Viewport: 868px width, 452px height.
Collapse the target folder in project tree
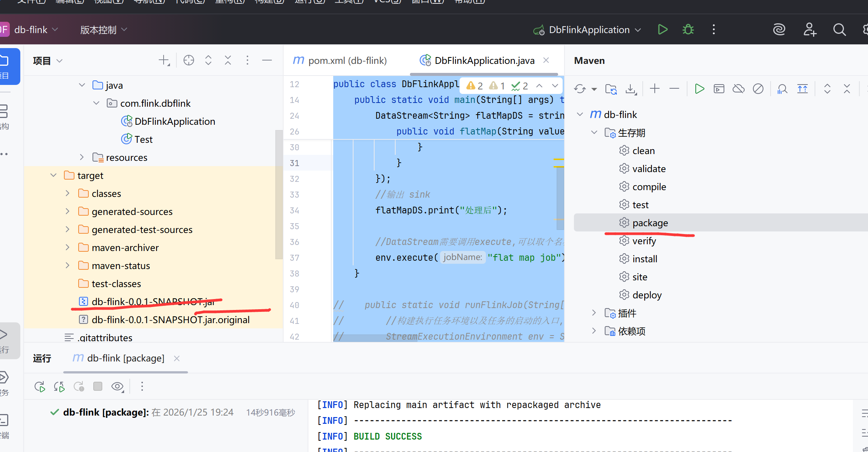click(53, 175)
